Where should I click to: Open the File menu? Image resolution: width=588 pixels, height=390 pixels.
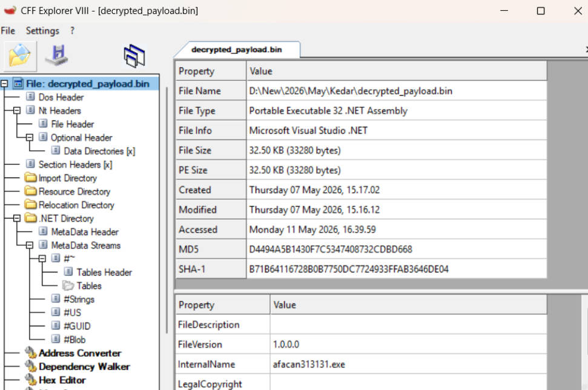tap(8, 31)
